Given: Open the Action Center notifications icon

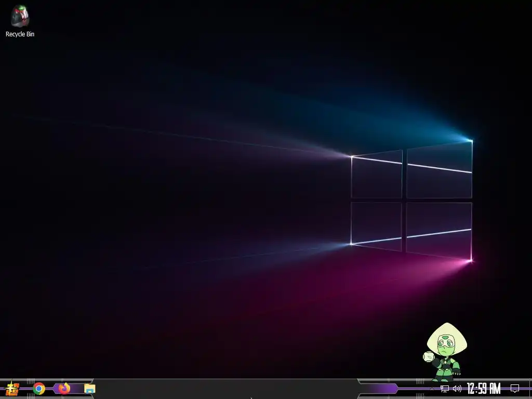Looking at the screenshot, I should tap(515, 389).
